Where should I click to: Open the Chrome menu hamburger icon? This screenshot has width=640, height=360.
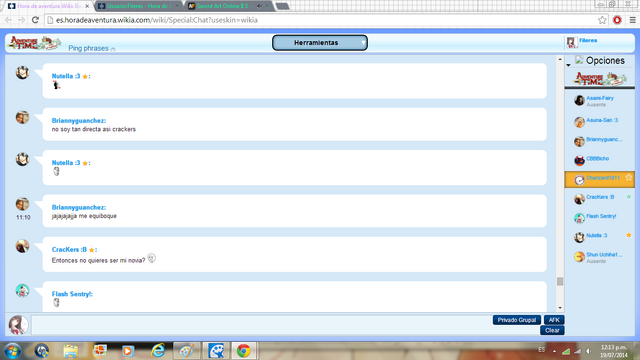(x=632, y=20)
